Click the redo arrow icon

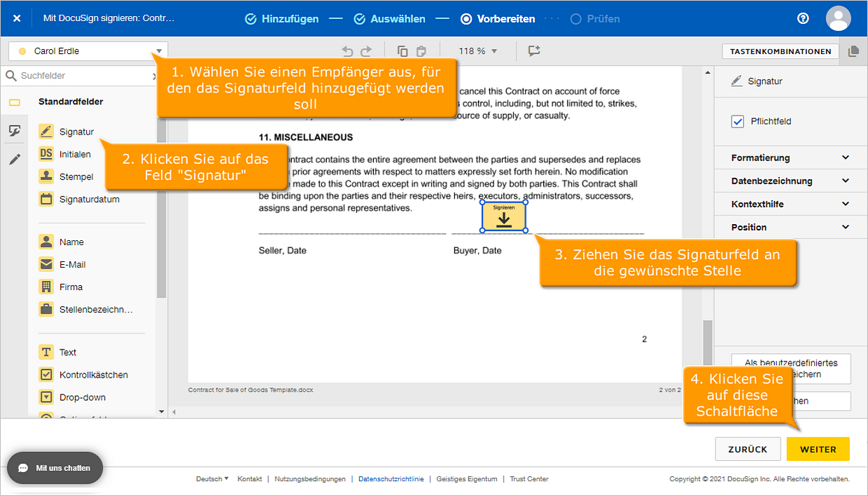click(x=366, y=51)
